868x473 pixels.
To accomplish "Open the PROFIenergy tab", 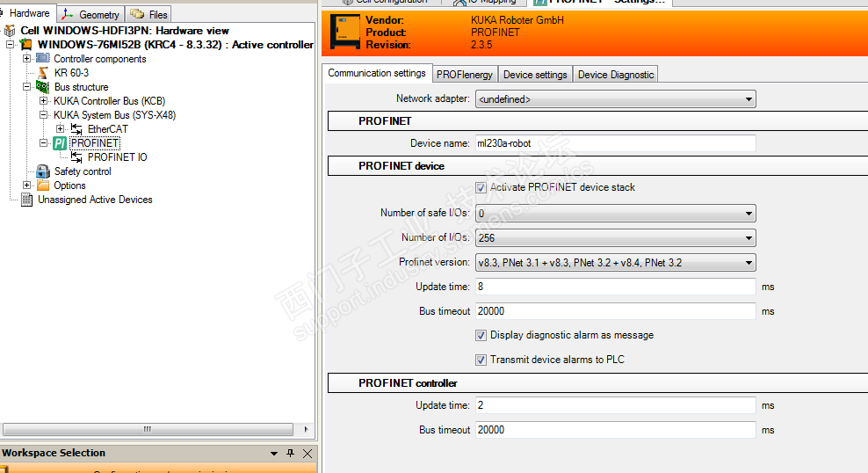I will 465,75.
